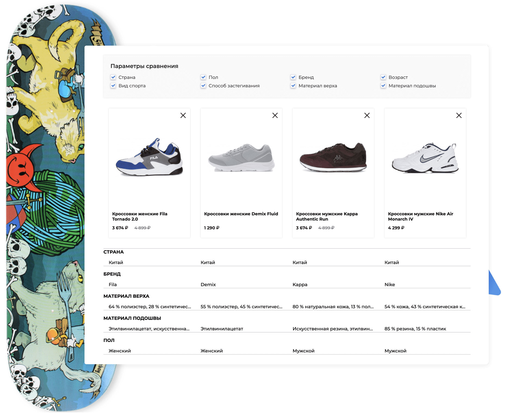The image size is (507, 420).
Task: Remove Demix Fluid sneakers from comparison
Action: click(275, 116)
